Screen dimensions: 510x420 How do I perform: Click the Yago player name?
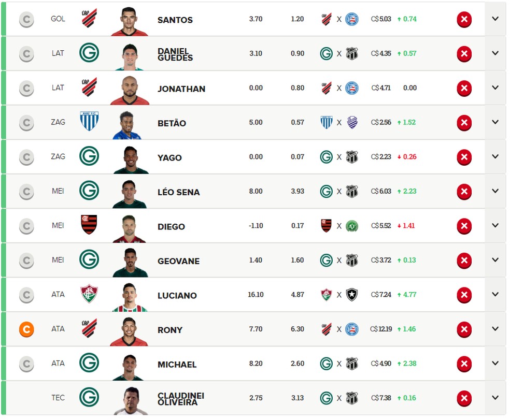pyautogui.click(x=169, y=158)
